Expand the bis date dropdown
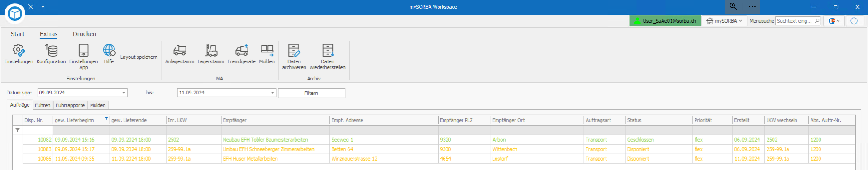Screen dimensions: 868x170 pyautogui.click(x=272, y=93)
